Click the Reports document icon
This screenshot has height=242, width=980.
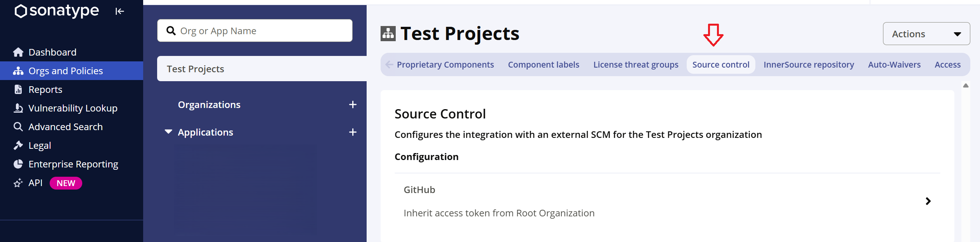[18, 89]
